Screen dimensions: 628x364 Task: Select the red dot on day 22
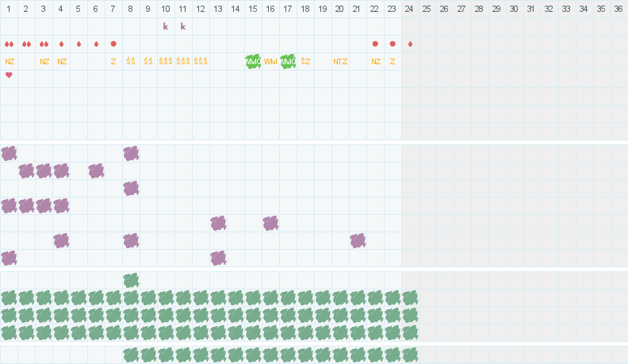pyautogui.click(x=375, y=44)
